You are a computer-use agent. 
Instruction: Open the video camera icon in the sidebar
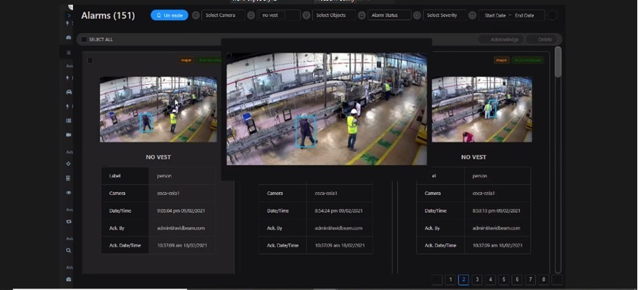point(69,135)
